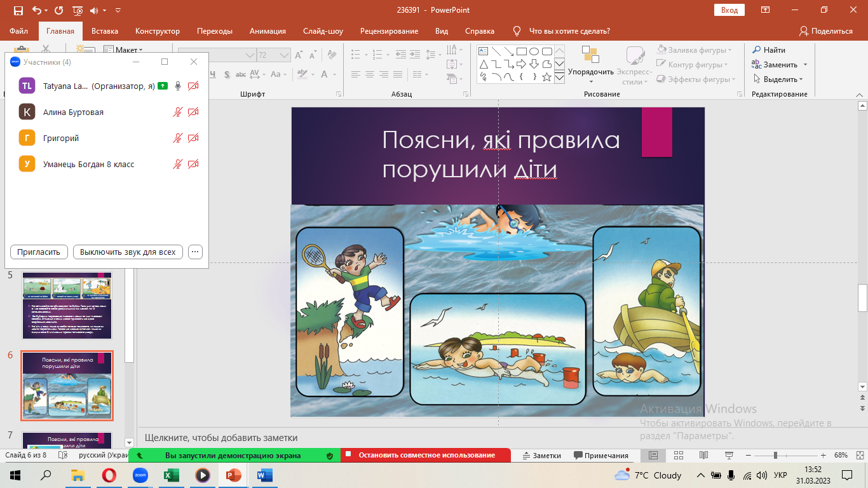Switch to Конструктор ribbon tab
Viewport: 868px width, 488px height.
158,31
